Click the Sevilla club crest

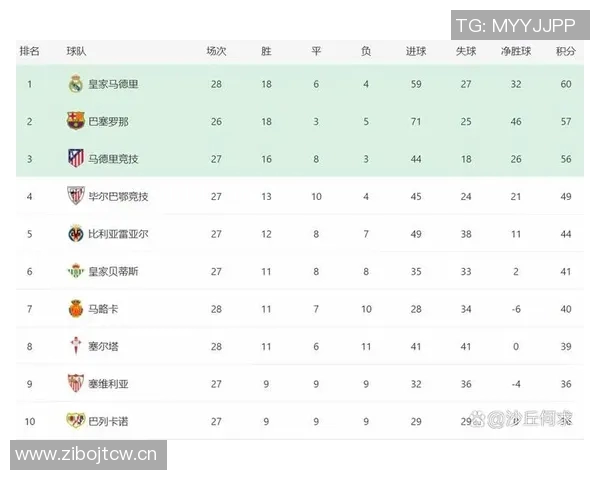[x=75, y=383]
